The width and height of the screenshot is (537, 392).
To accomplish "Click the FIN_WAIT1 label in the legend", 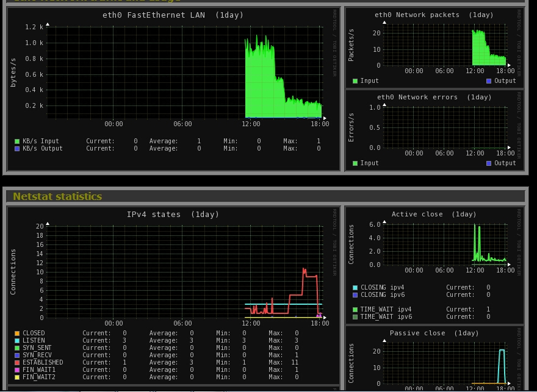I will [39, 370].
